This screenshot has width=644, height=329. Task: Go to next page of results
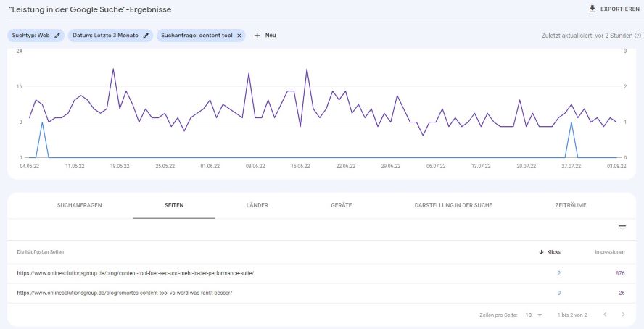click(623, 315)
